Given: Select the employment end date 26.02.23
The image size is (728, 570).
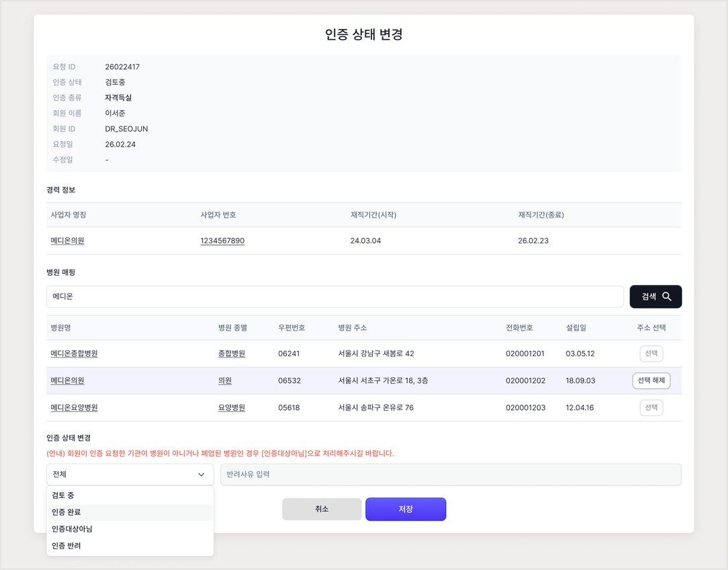Looking at the screenshot, I should coord(533,241).
